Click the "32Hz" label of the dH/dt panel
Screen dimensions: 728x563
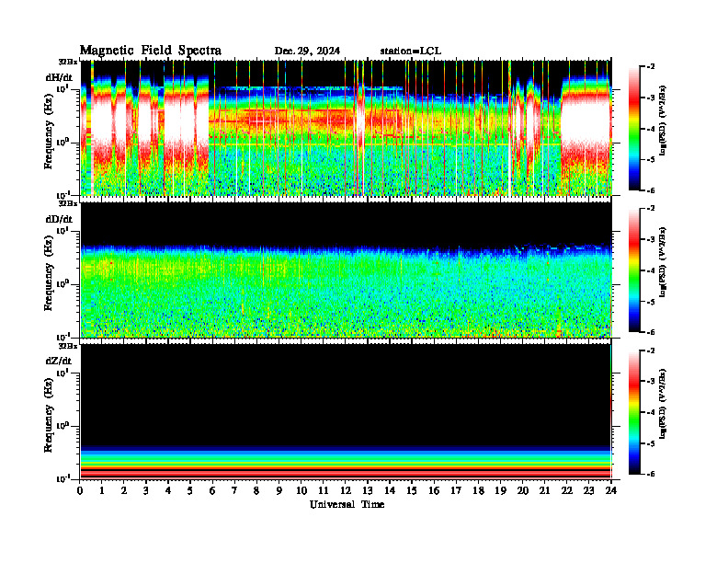point(68,61)
